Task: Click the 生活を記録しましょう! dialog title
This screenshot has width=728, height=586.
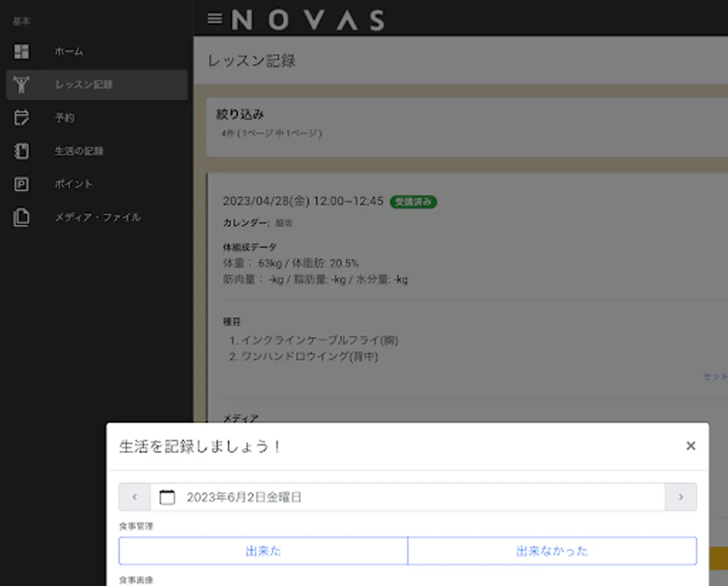Action: point(200,446)
